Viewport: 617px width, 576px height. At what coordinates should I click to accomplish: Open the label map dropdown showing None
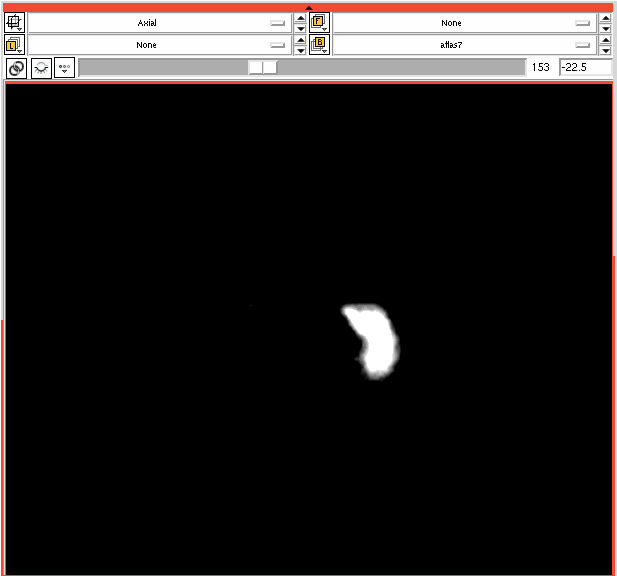[x=160, y=45]
